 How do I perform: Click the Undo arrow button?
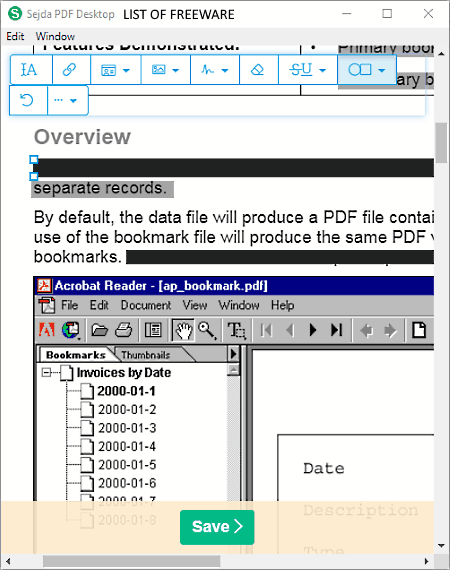click(28, 100)
